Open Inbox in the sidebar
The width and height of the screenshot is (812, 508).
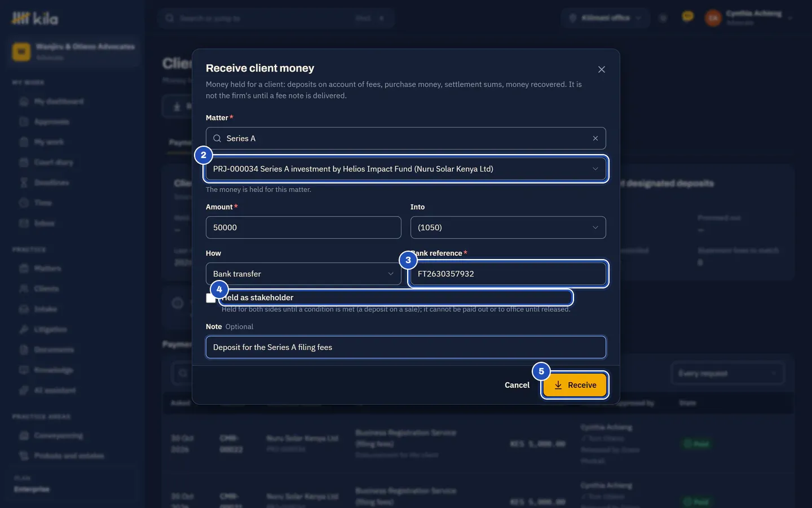point(45,224)
